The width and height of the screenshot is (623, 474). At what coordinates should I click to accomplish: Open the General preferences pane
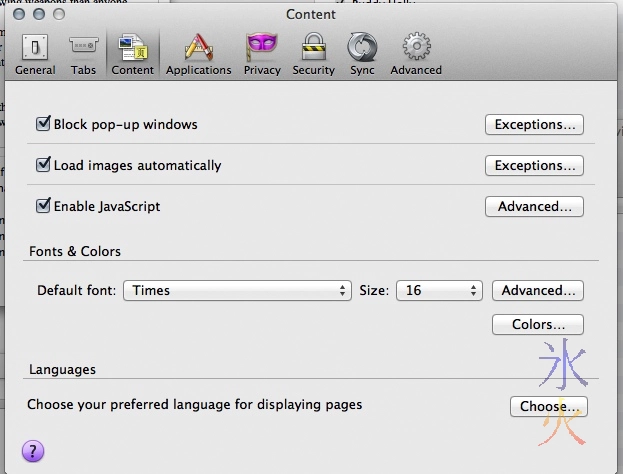click(35, 53)
